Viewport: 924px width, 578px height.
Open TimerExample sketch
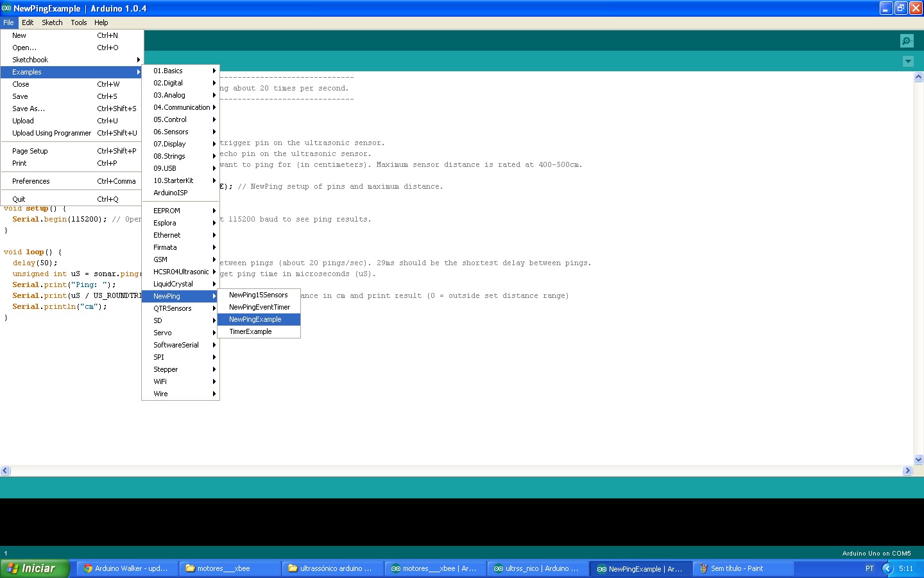click(x=259, y=331)
